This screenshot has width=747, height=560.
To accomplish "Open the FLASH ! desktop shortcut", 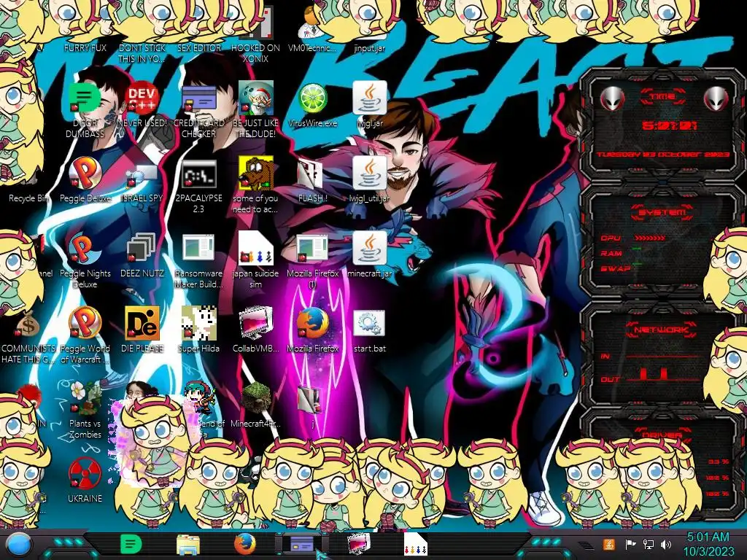I will tap(311, 174).
